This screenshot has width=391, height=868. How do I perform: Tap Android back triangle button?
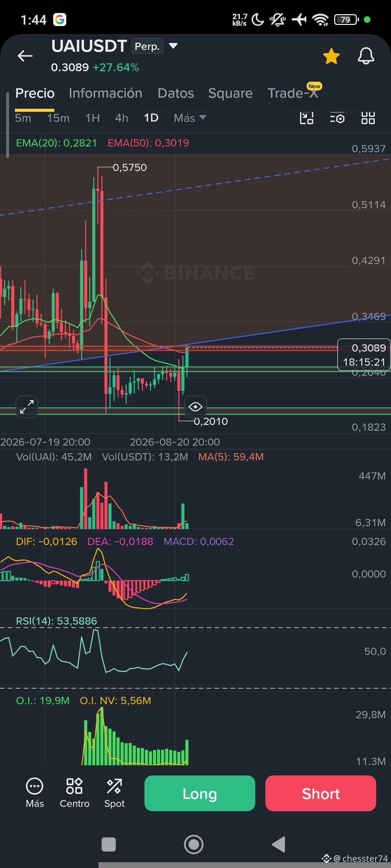pos(278,844)
